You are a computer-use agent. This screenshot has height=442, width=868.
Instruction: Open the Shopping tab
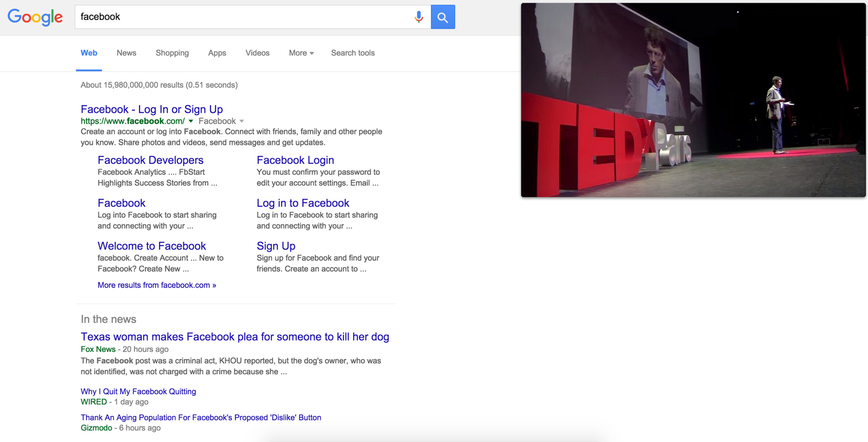pos(172,53)
